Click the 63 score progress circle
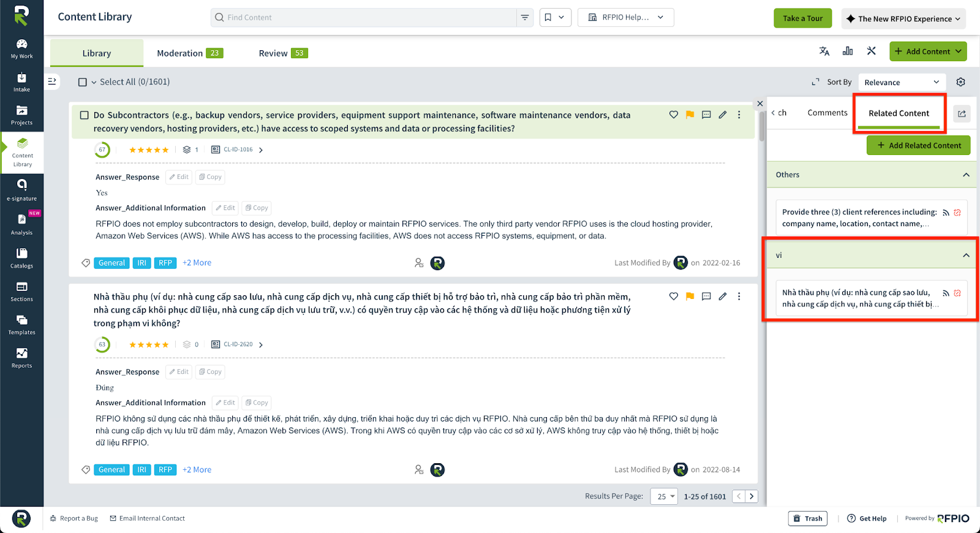This screenshot has width=980, height=533. [102, 344]
